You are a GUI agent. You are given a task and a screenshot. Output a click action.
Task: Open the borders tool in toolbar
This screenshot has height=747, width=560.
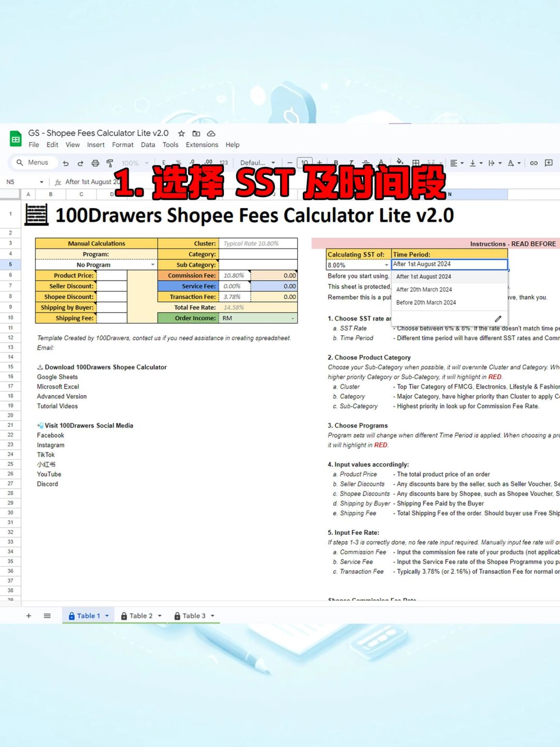pos(416,163)
